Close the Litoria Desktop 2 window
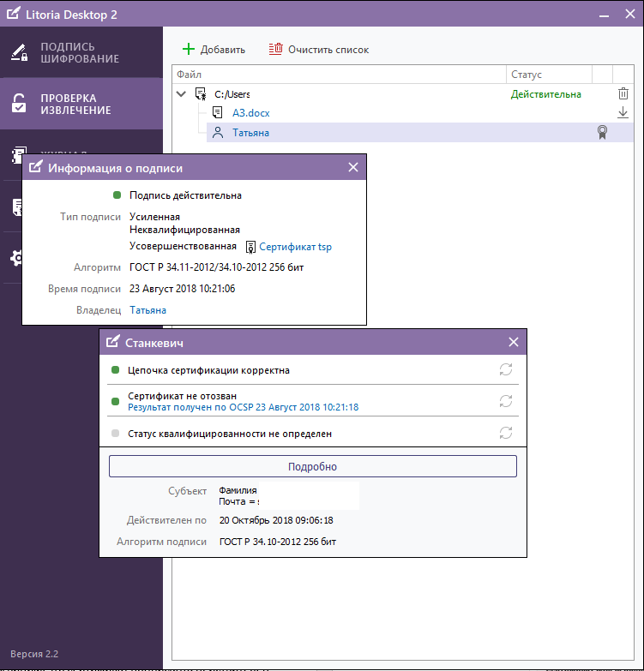The width and height of the screenshot is (644, 671). 630,14
